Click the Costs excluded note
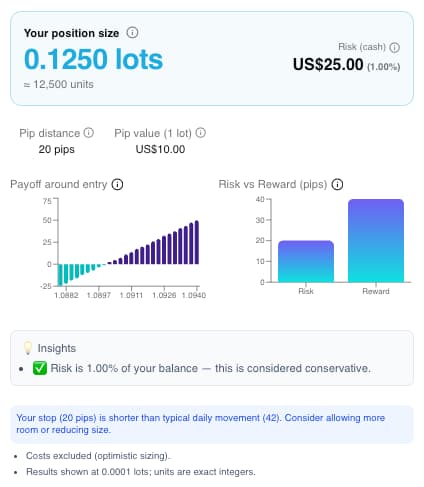424x487 pixels. [x=98, y=456]
